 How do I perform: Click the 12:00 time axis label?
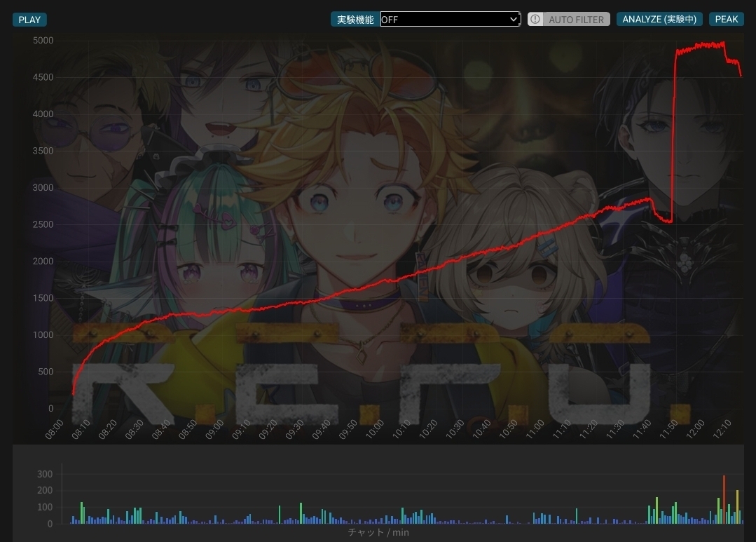695,430
